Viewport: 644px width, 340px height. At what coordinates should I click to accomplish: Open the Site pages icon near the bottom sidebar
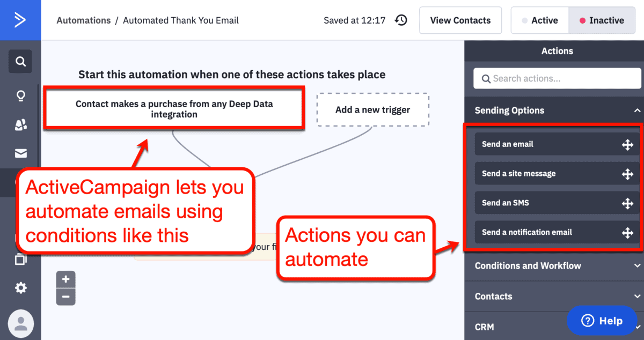20,259
